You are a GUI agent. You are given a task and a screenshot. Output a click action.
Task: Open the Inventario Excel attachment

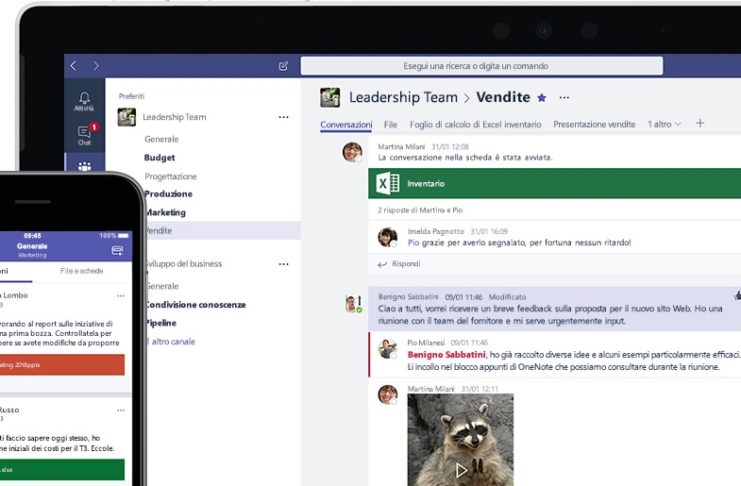pos(555,183)
